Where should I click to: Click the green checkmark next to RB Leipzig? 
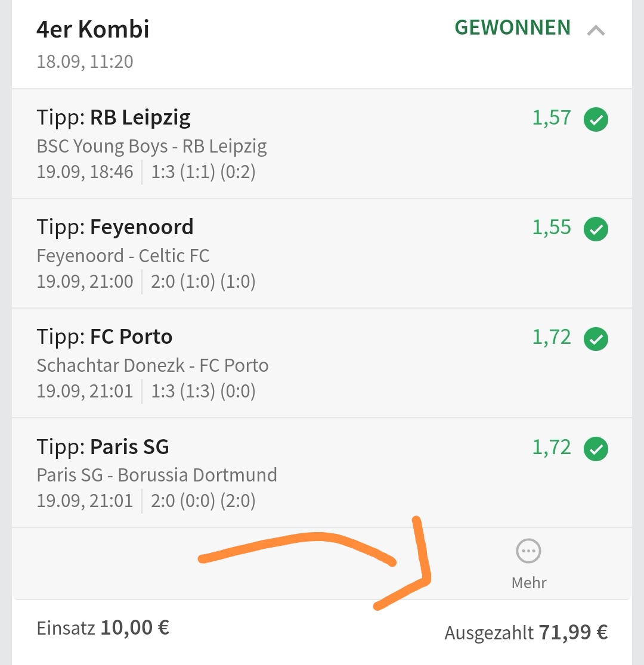tap(596, 120)
